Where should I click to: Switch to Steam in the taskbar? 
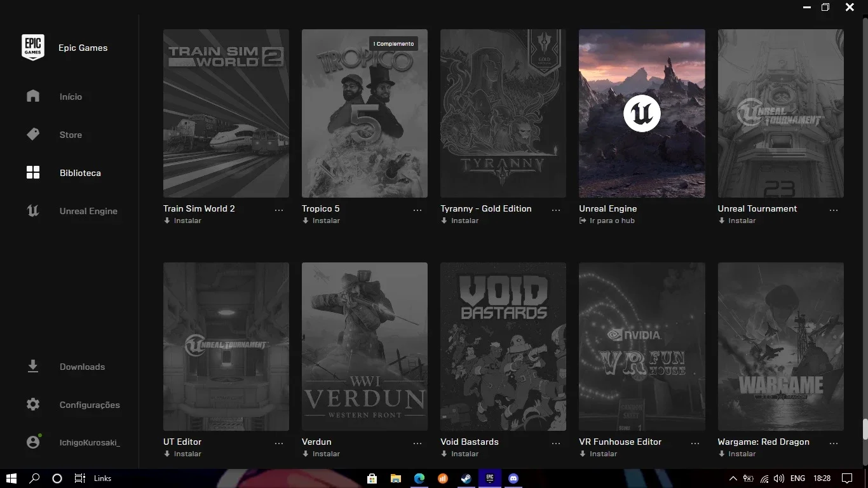coord(466,478)
